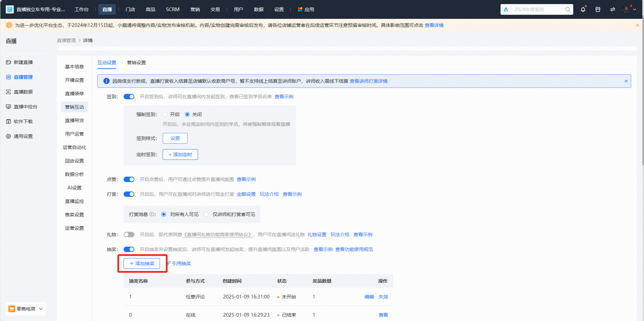This screenshot has width=644, height=321.
Task: Open 商品 in the top navigation menu
Action: [150, 9]
